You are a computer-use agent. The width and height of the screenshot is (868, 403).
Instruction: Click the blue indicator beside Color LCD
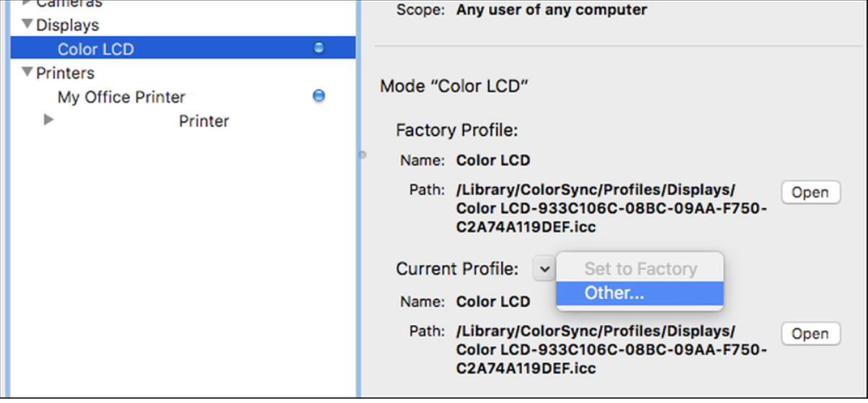(x=318, y=48)
